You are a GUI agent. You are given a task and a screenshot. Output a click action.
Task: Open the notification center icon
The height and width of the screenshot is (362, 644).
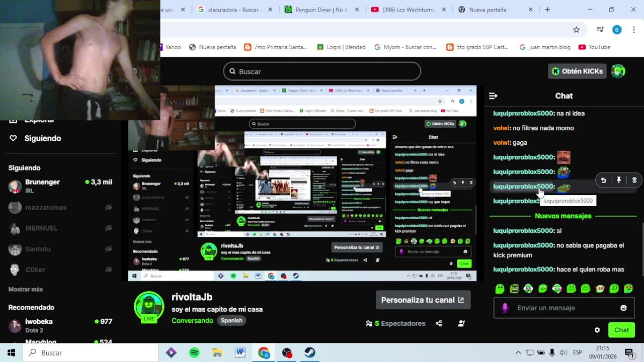[628, 352]
